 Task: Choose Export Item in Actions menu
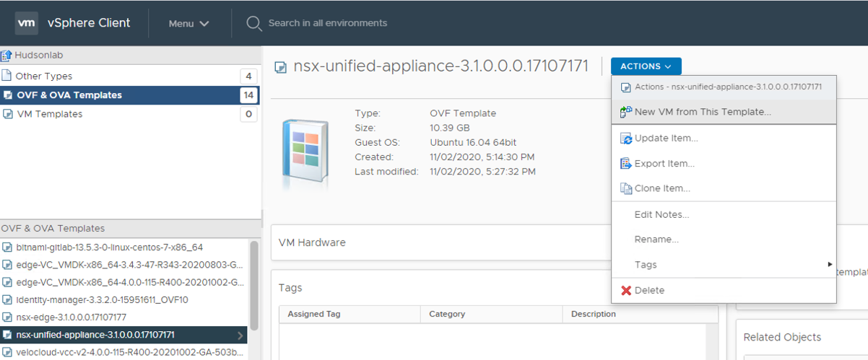click(x=724, y=164)
